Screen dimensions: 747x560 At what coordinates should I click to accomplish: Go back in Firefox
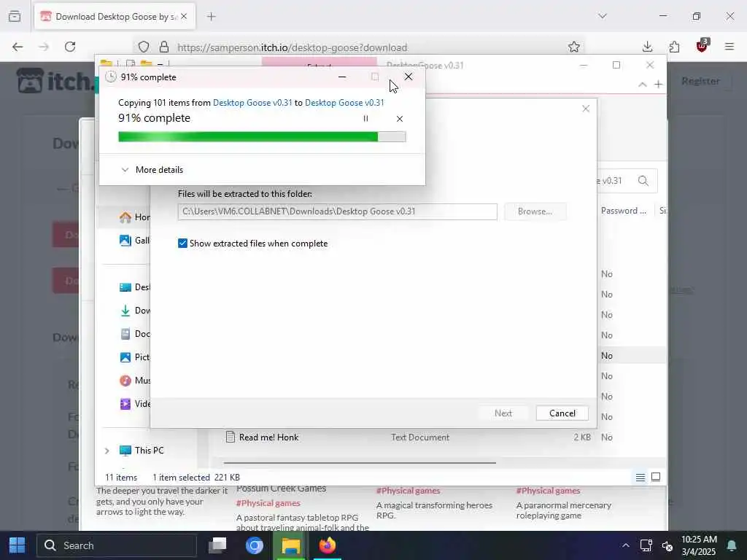18,47
